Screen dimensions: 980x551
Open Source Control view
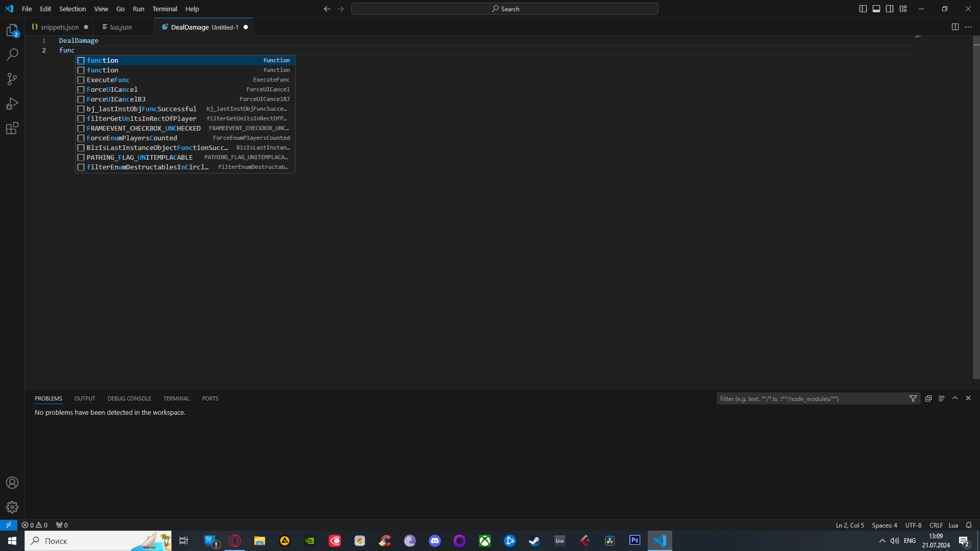click(x=12, y=79)
